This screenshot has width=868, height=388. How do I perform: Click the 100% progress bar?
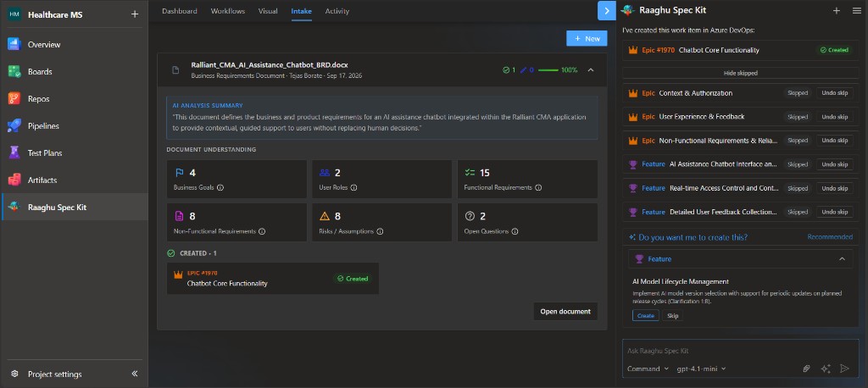[548, 70]
